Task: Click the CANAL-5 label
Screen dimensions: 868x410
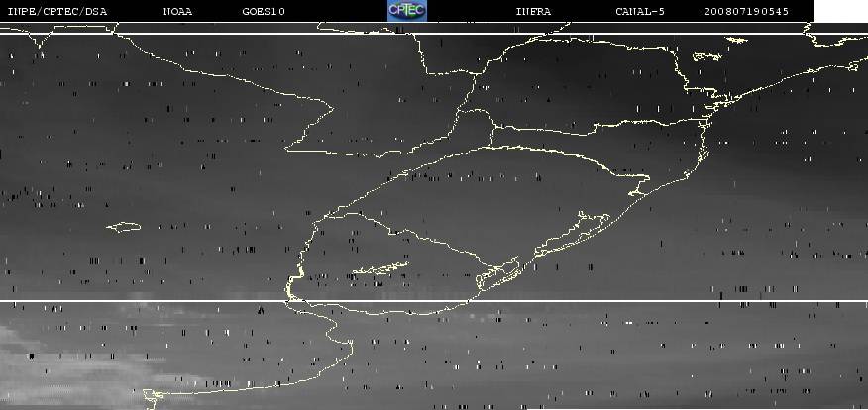Action: pos(639,11)
